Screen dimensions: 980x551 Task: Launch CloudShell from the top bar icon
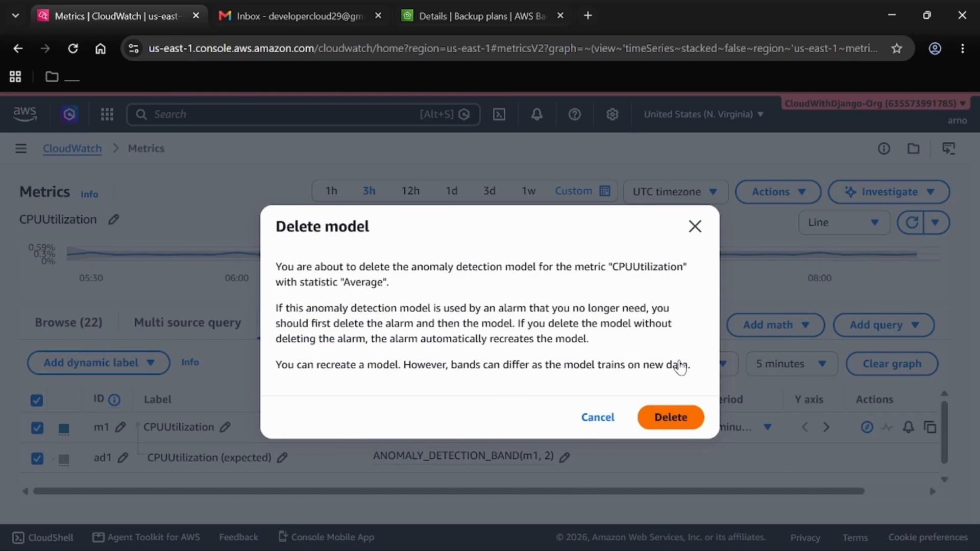(499, 114)
